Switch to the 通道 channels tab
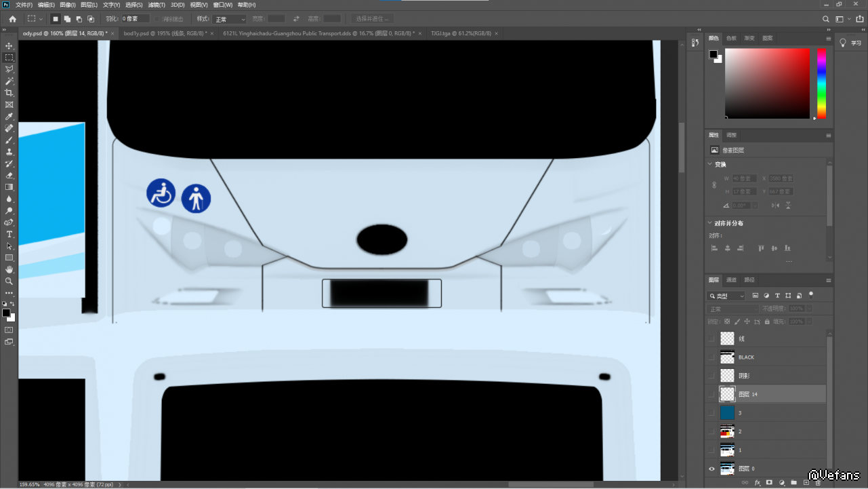Image resolution: width=868 pixels, height=489 pixels. click(731, 279)
